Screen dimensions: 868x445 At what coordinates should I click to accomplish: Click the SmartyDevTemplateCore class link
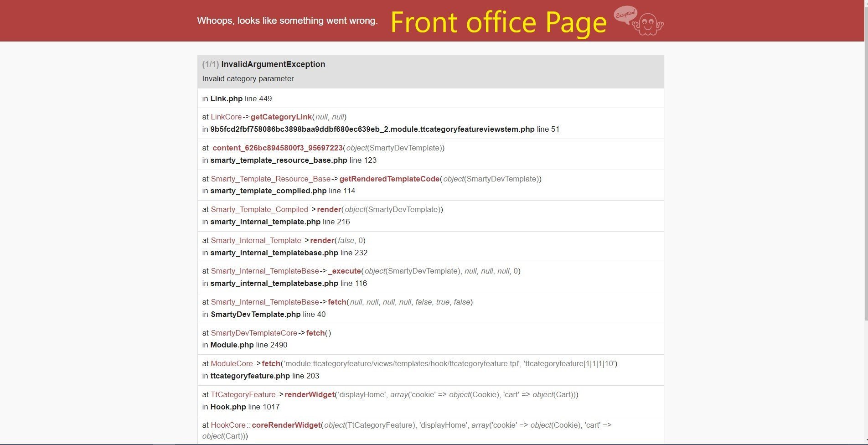coord(254,333)
